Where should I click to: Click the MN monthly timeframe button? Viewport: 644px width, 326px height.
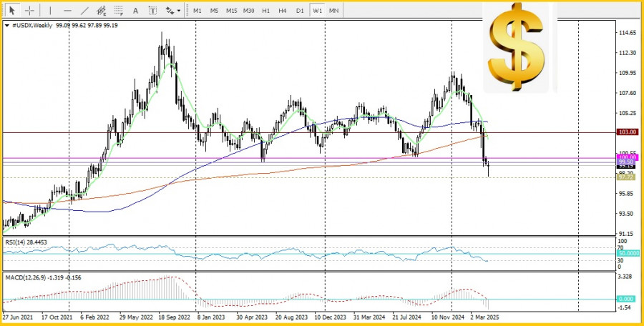click(x=334, y=11)
